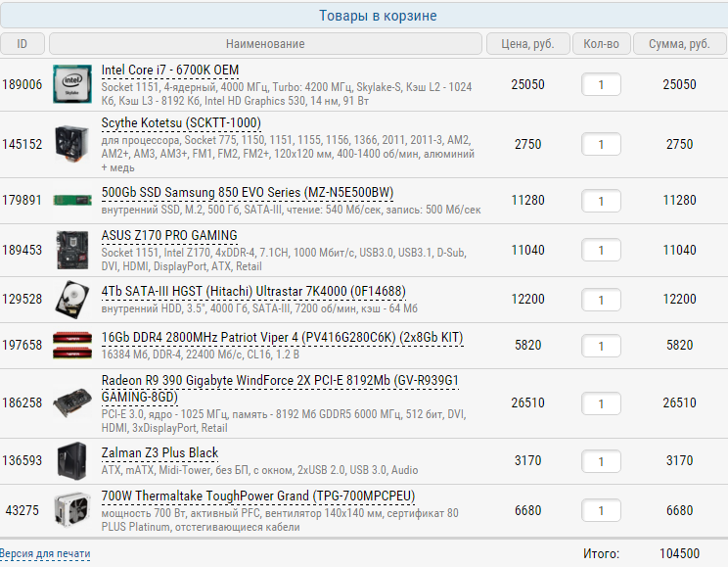728x567 pixels.
Task: Click the ATX, mATX, Midi-Tower description text
Action: [x=259, y=470]
